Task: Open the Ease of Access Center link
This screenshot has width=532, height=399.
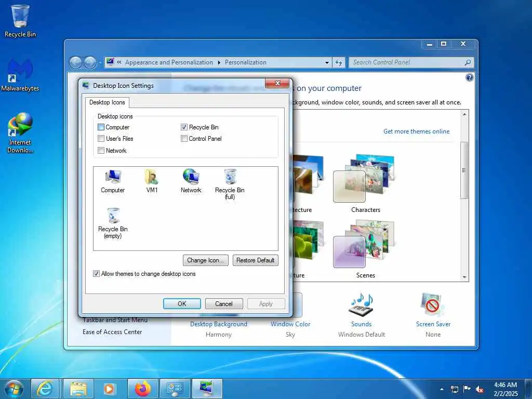Action: [x=112, y=332]
